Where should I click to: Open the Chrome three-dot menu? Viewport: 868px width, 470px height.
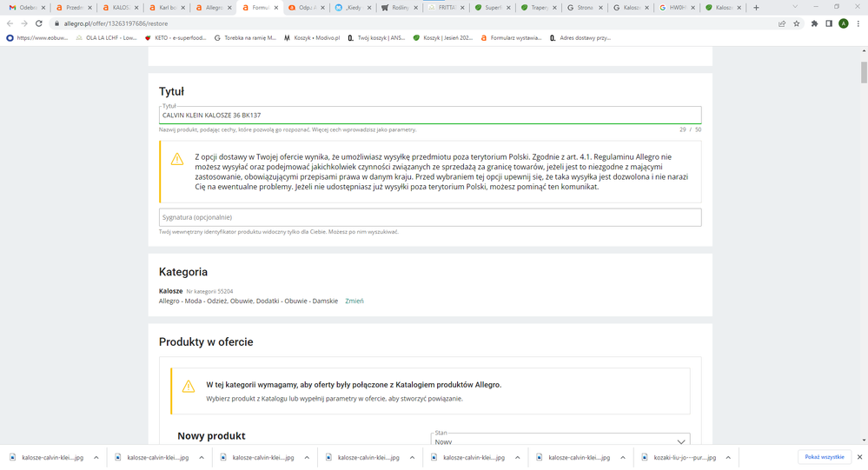(x=858, y=23)
